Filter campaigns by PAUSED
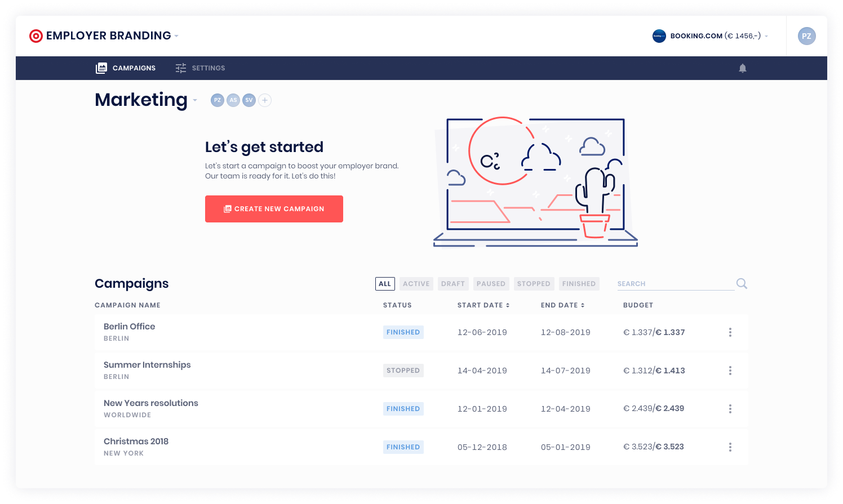The image size is (843, 504). (491, 284)
